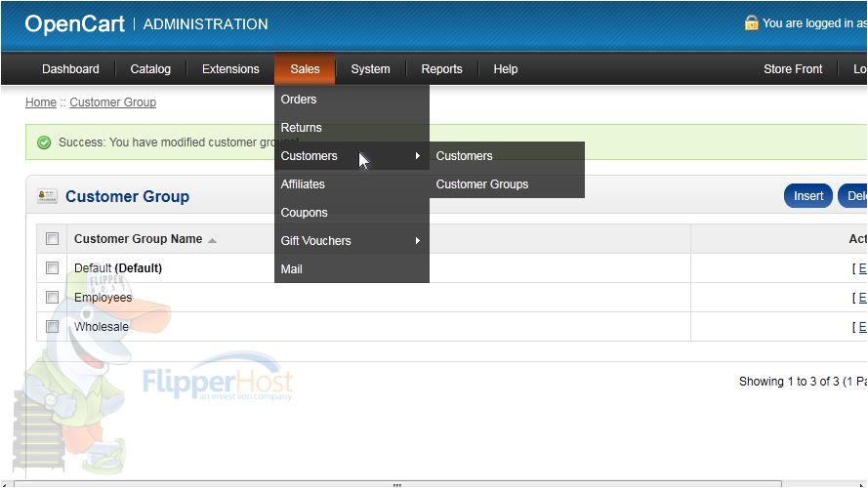Click Edit link for Wholesale group
The width and height of the screenshot is (868, 488).
[x=862, y=327]
